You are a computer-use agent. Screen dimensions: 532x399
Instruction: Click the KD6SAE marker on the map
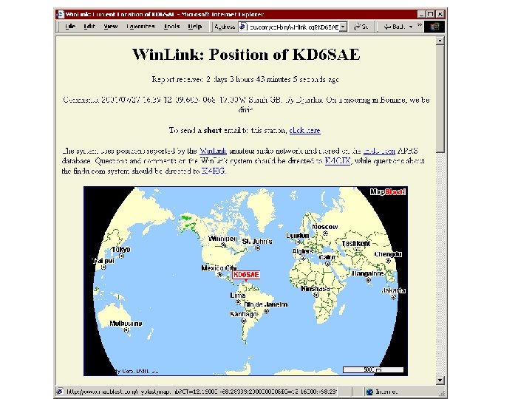[x=246, y=275]
